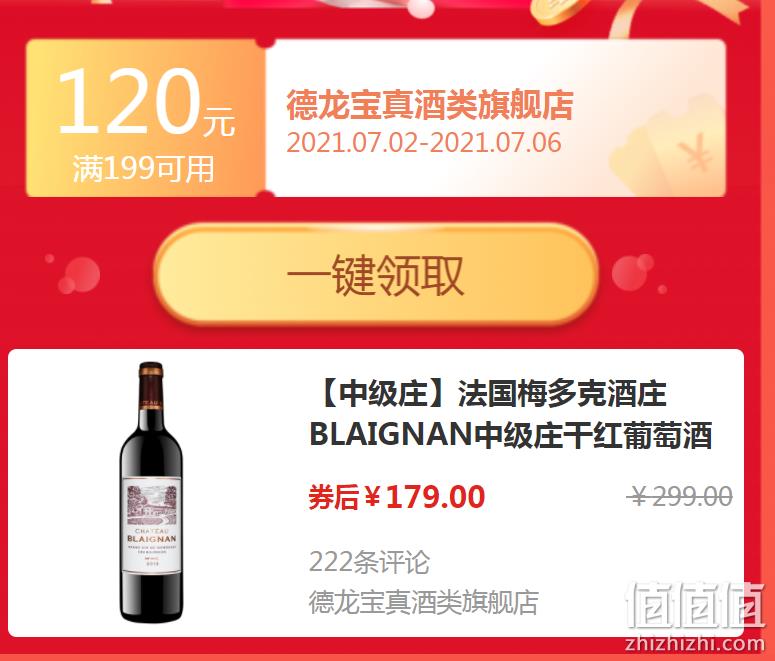Click the 值值值 watermark logo
Image resolution: width=775 pixels, height=661 pixels.
point(694,605)
